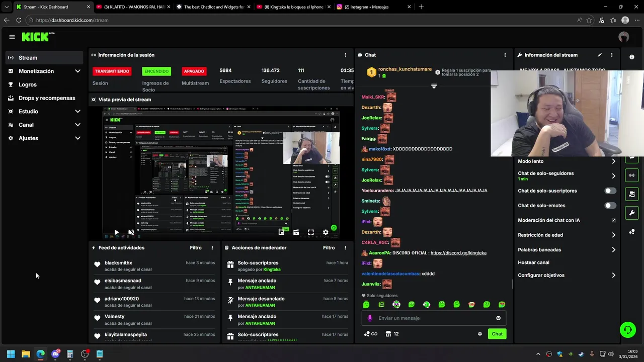Open the three-dot menu of the Chat panel
The width and height of the screenshot is (644, 362).
coord(505,55)
